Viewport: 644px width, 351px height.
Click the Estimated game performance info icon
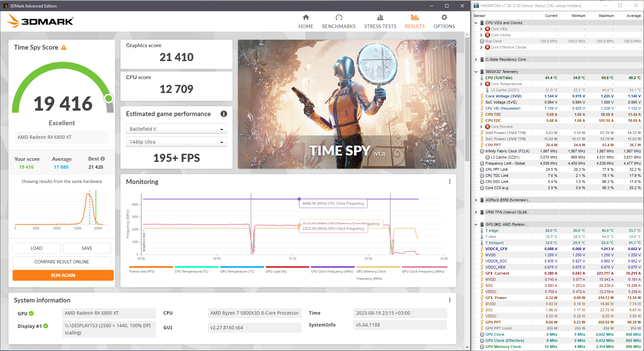224,114
